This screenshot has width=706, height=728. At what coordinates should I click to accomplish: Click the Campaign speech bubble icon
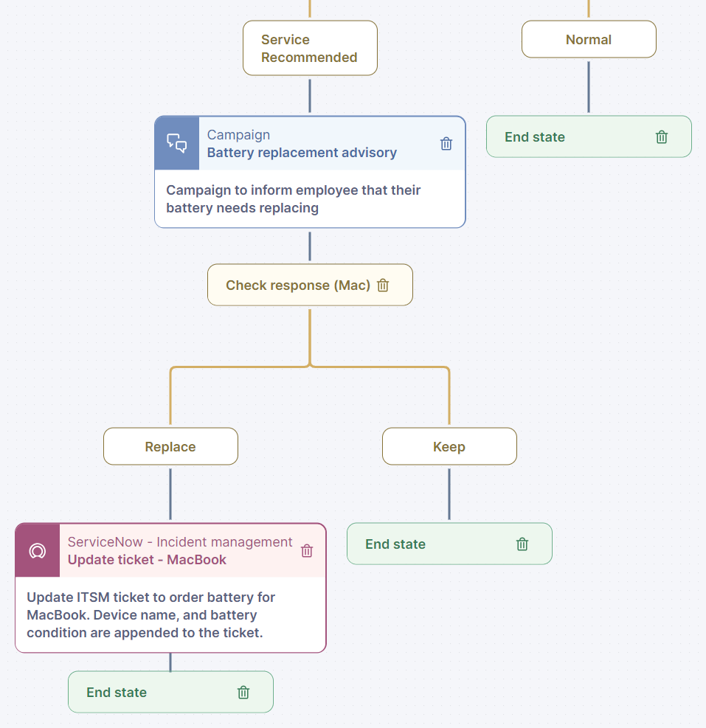[x=177, y=143]
